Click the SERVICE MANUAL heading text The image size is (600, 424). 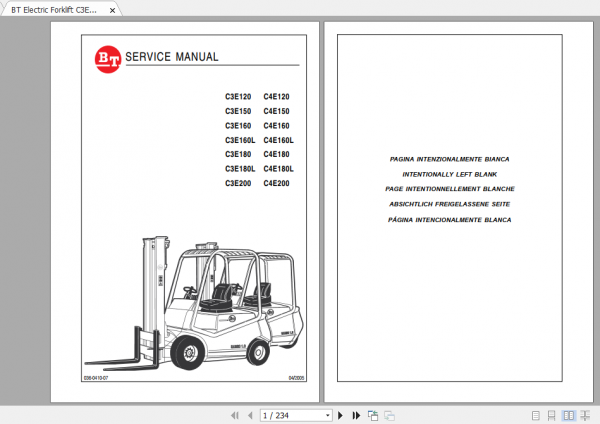point(172,57)
